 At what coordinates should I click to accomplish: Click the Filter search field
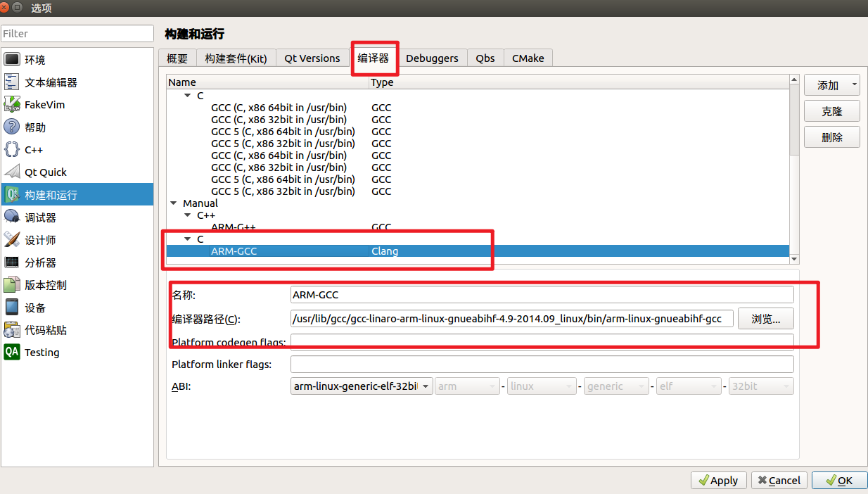click(77, 33)
